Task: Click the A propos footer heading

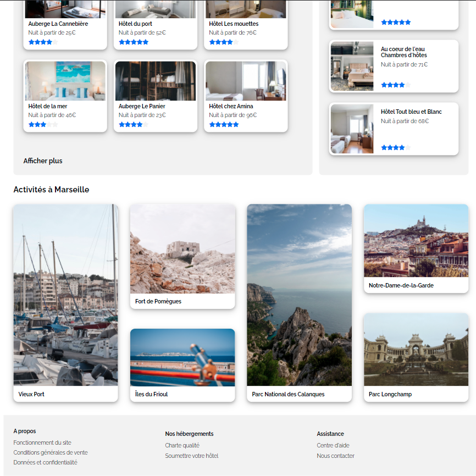Action: click(x=25, y=431)
